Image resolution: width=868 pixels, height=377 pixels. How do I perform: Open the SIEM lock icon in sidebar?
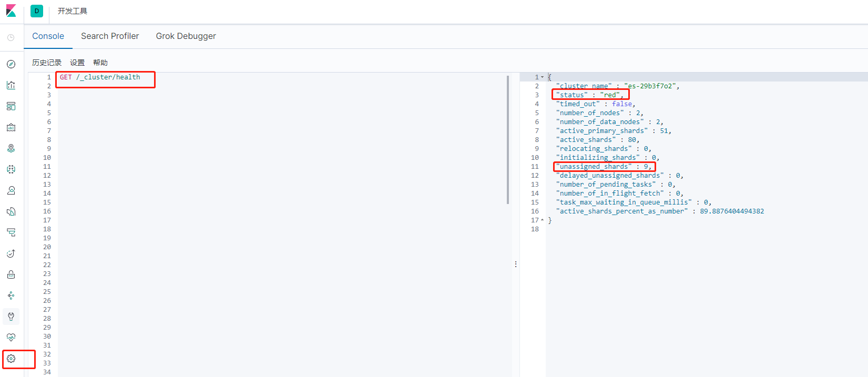(11, 274)
